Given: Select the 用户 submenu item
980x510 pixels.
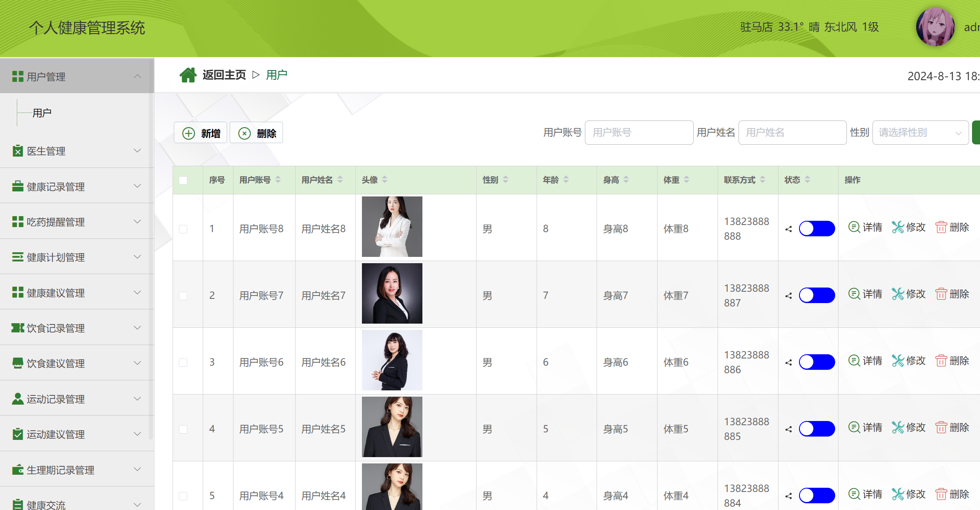Looking at the screenshot, I should click(x=42, y=113).
